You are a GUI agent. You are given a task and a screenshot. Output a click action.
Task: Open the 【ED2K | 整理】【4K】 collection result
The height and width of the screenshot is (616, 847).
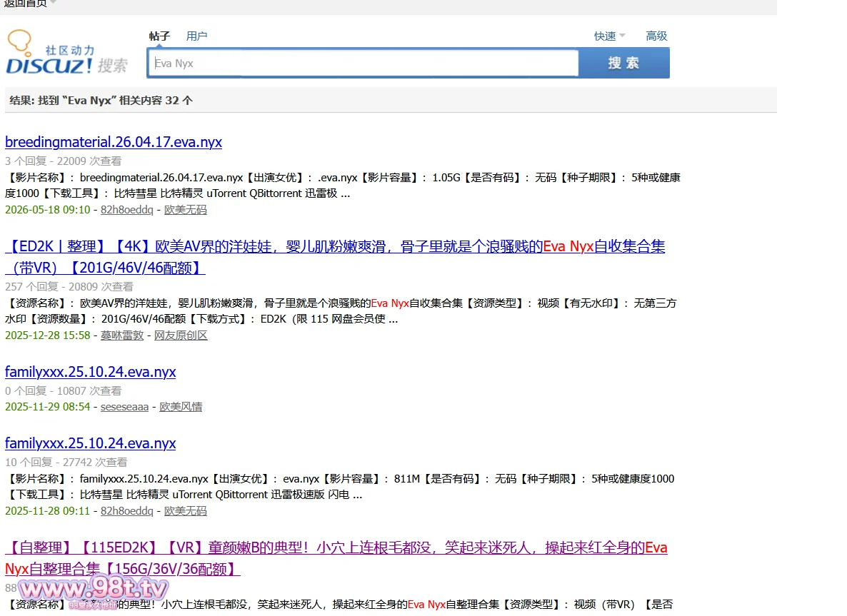click(335, 257)
